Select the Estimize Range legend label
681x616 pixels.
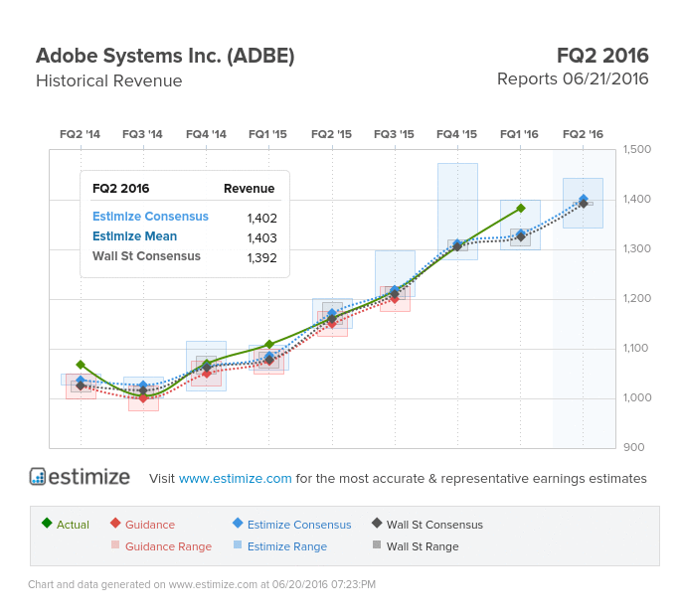[287, 546]
